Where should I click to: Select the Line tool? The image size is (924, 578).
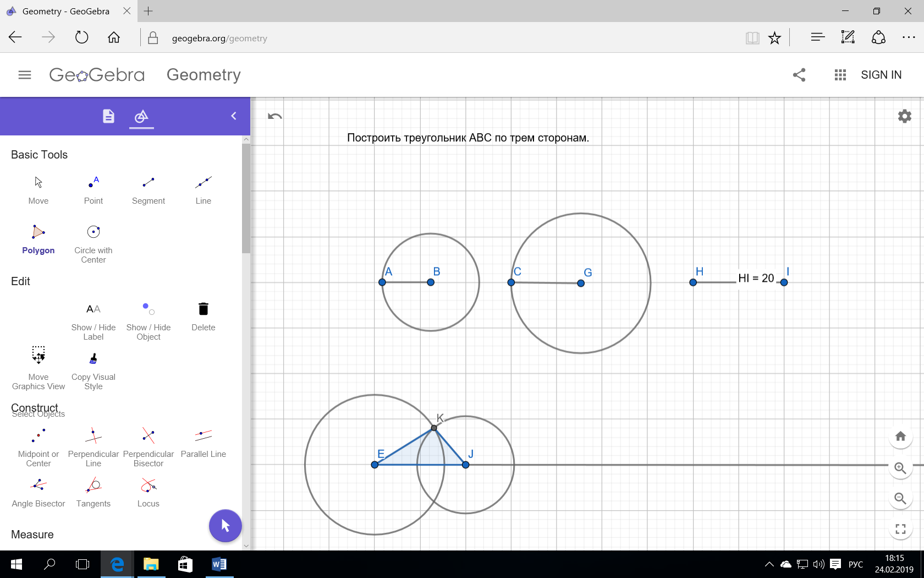(204, 190)
